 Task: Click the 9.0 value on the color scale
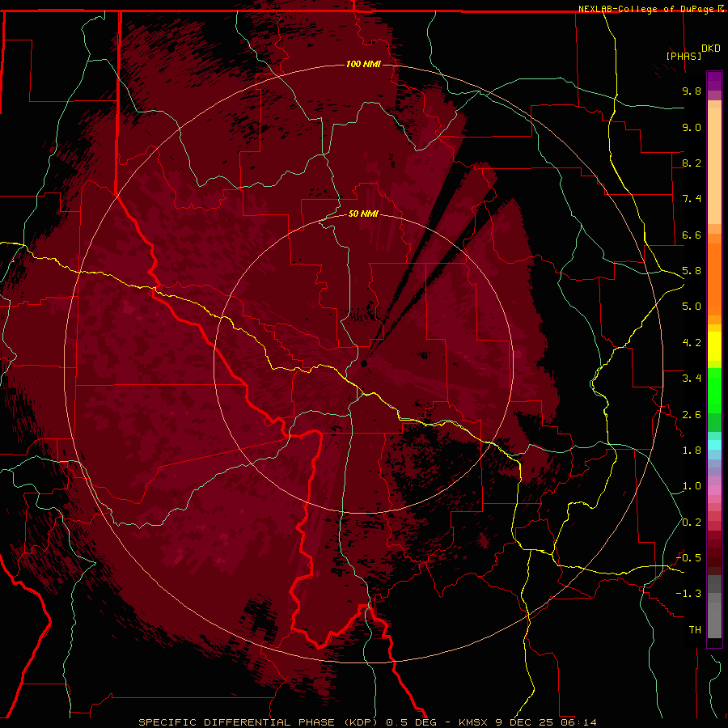[692, 127]
